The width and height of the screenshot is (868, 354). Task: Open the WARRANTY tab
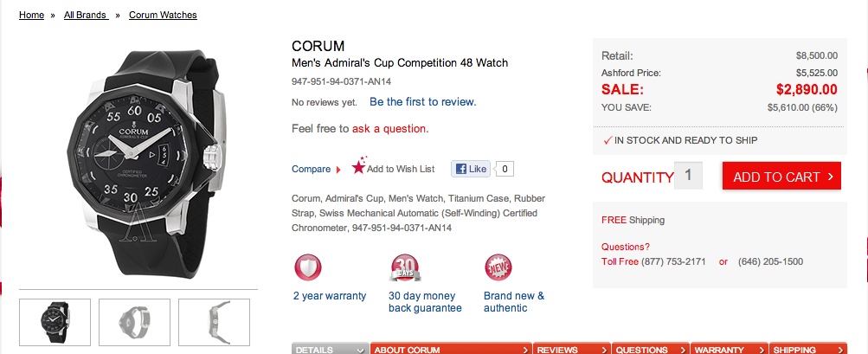(729, 350)
